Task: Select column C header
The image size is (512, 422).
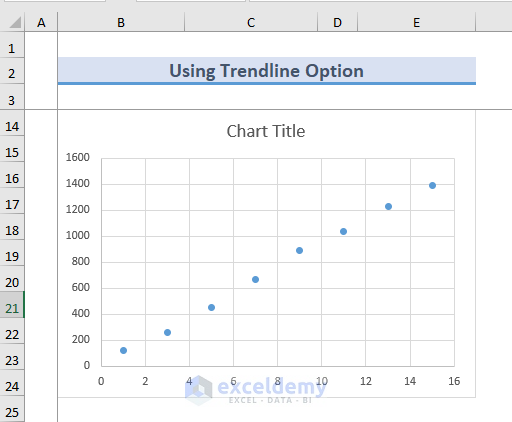Action: [251, 22]
